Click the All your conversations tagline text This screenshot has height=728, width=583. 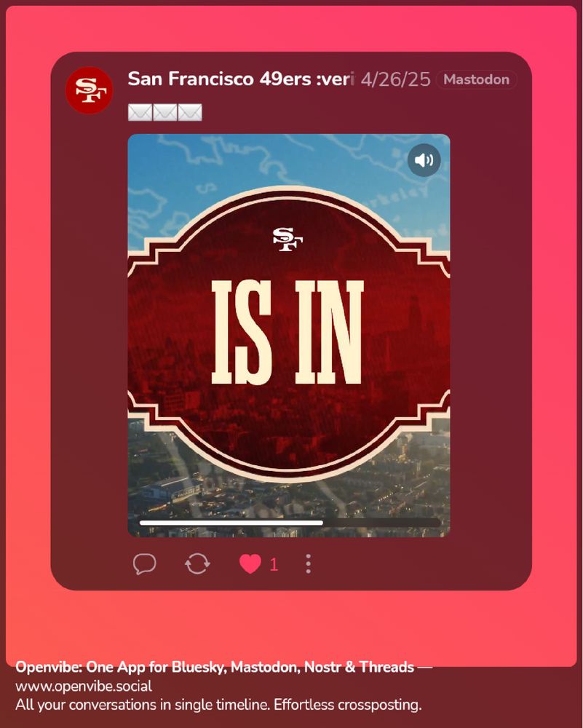pos(218,705)
